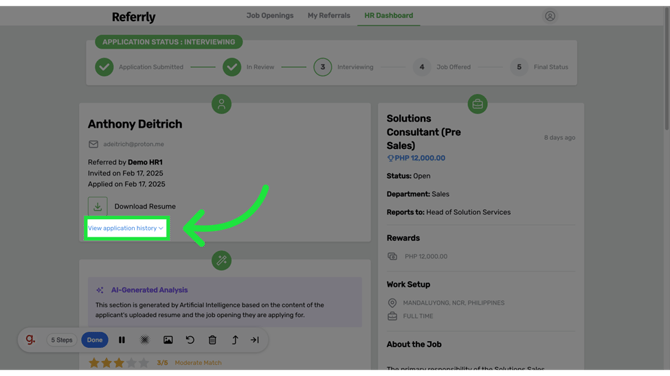This screenshot has width=670, height=376.
Task: Click the third star in rating
Action: click(x=119, y=363)
